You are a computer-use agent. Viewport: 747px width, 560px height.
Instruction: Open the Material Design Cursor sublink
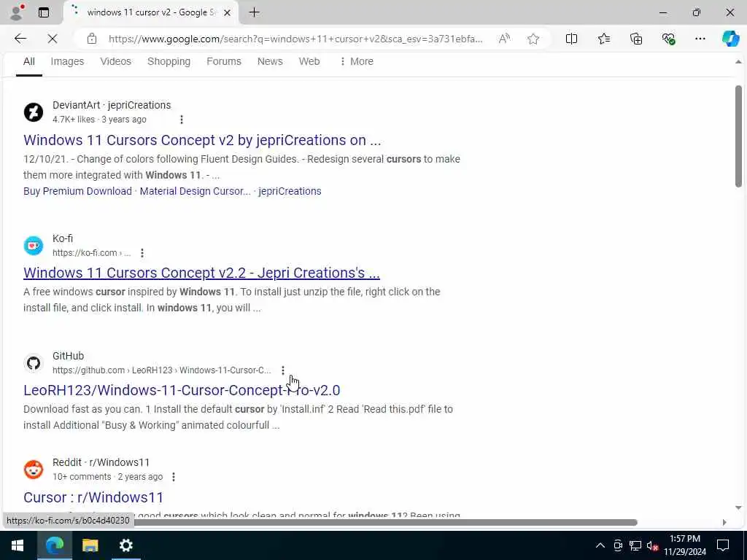(x=195, y=191)
